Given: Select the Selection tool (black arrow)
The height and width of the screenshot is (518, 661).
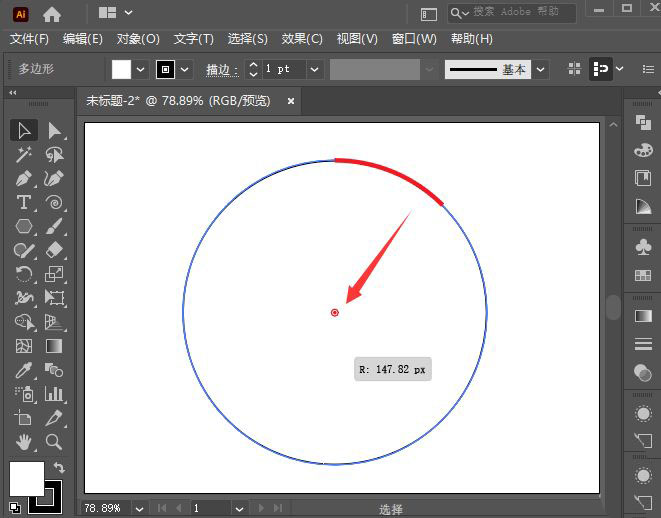Looking at the screenshot, I should pyautogui.click(x=24, y=130).
